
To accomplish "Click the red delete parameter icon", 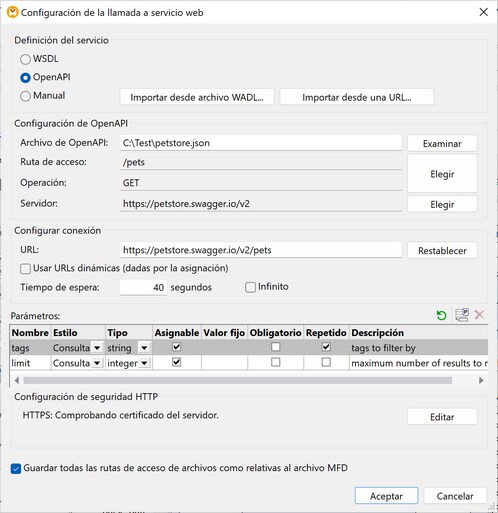I will pos(479,315).
